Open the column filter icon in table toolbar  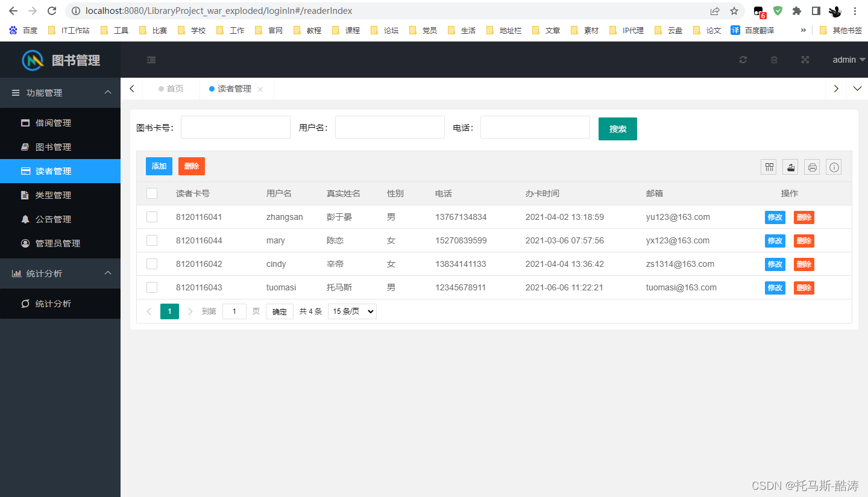769,167
